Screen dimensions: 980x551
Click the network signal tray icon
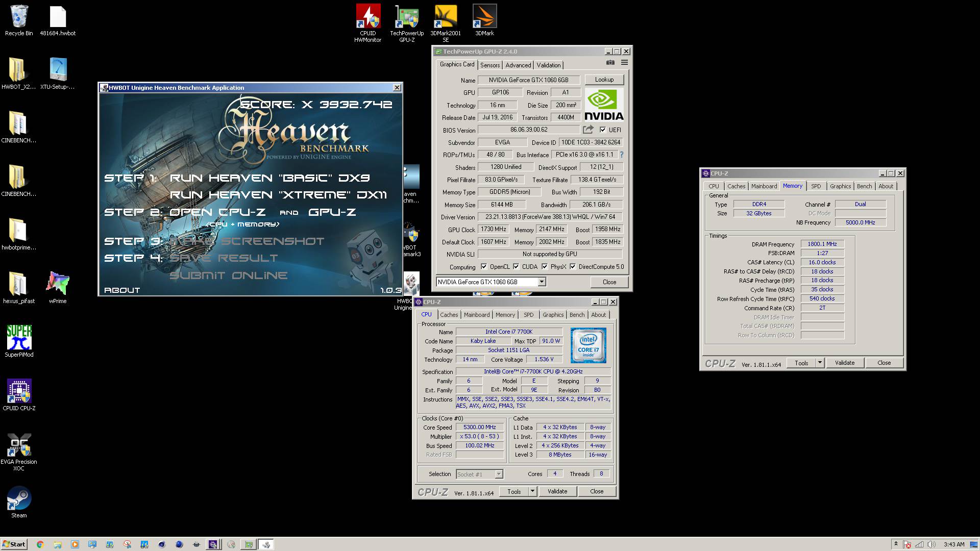point(919,544)
